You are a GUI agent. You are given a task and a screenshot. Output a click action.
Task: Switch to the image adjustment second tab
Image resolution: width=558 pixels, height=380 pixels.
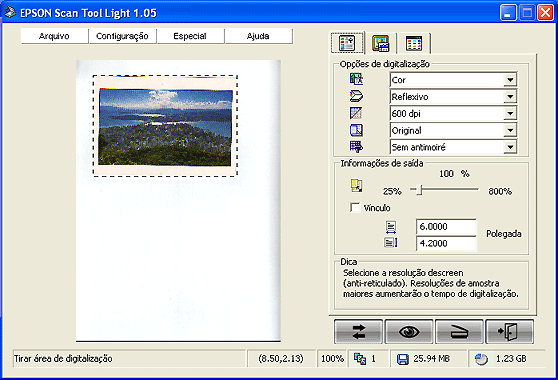[380, 43]
